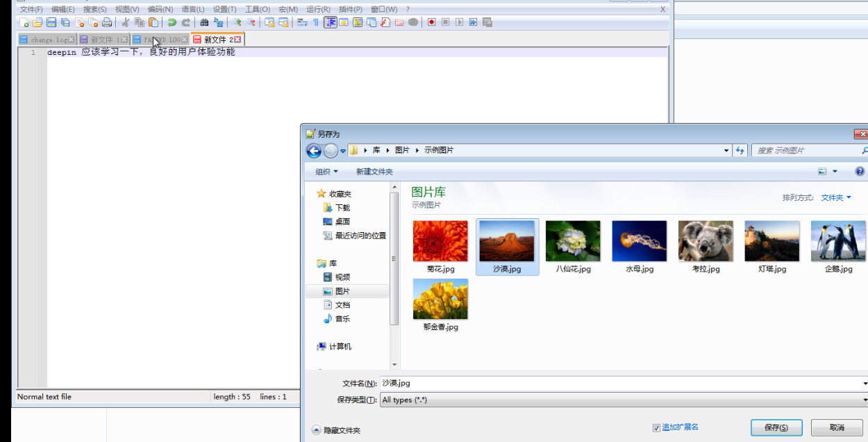Click the Save toolbar icon
This screenshot has height=442, width=868.
coord(51,22)
